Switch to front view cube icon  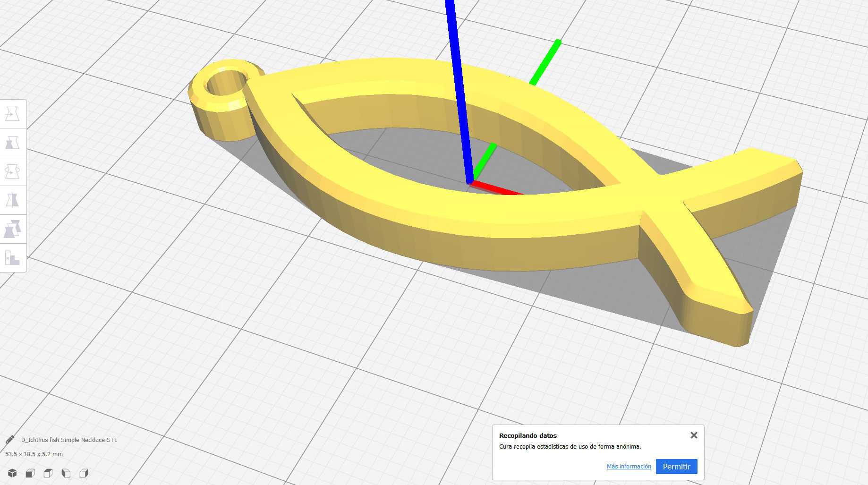click(30, 473)
